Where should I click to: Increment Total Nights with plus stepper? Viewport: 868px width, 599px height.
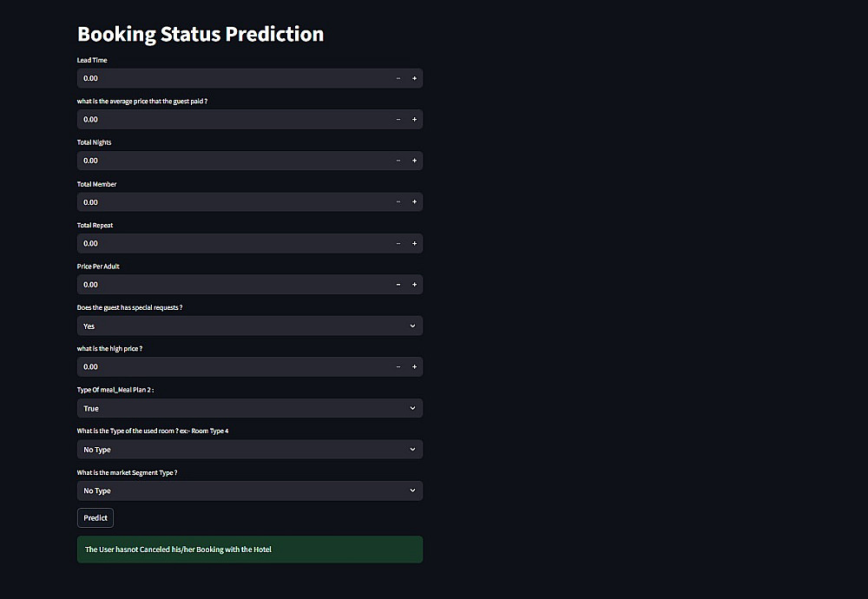(x=414, y=161)
